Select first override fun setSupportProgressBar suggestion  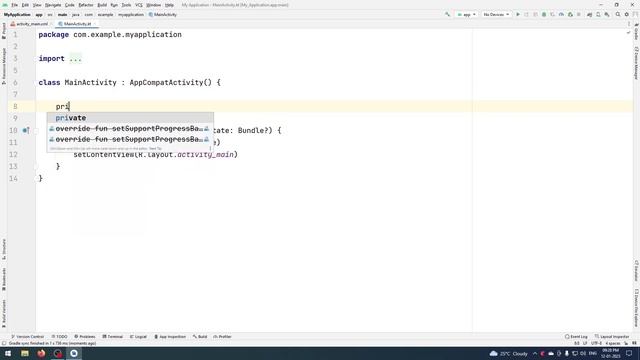130,129
